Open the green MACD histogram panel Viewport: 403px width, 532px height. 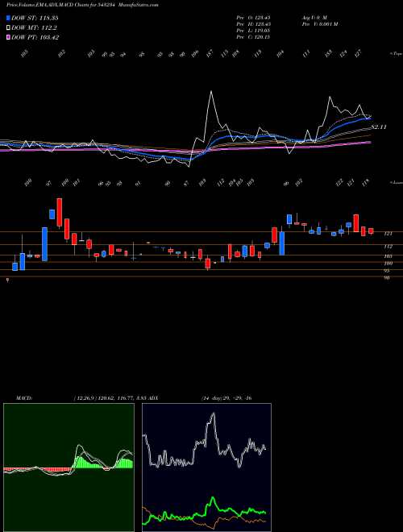69,468
